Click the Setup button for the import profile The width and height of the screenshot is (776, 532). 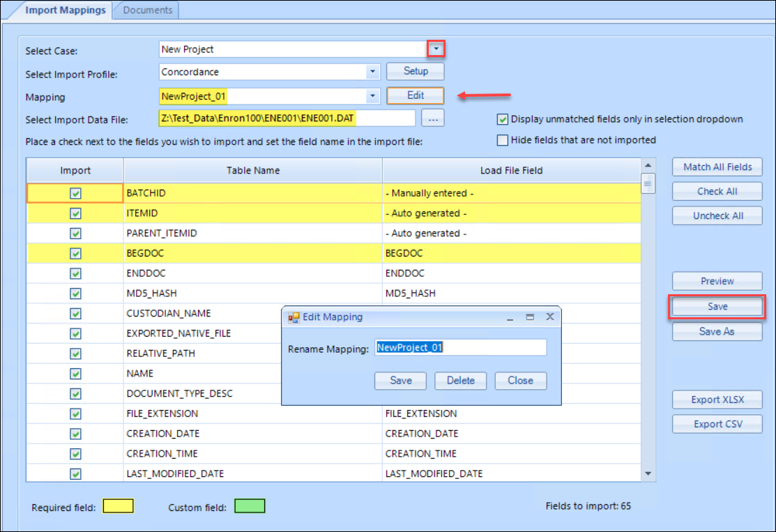coord(415,71)
